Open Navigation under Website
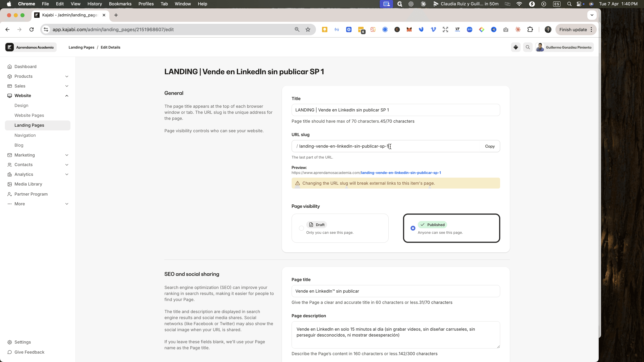Image resolution: width=644 pixels, height=362 pixels. pyautogui.click(x=25, y=135)
